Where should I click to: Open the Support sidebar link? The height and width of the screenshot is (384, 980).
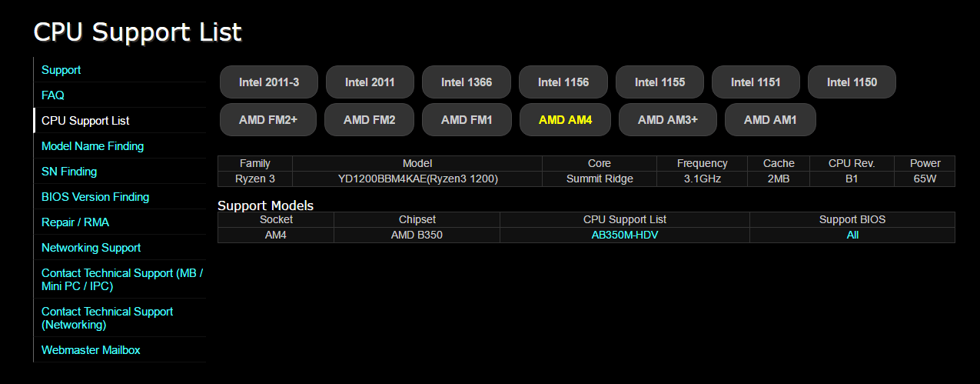coord(61,70)
